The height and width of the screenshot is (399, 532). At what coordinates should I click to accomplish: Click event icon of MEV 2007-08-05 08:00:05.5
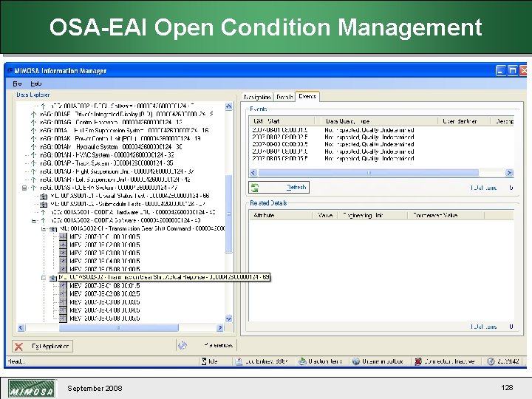(x=63, y=318)
